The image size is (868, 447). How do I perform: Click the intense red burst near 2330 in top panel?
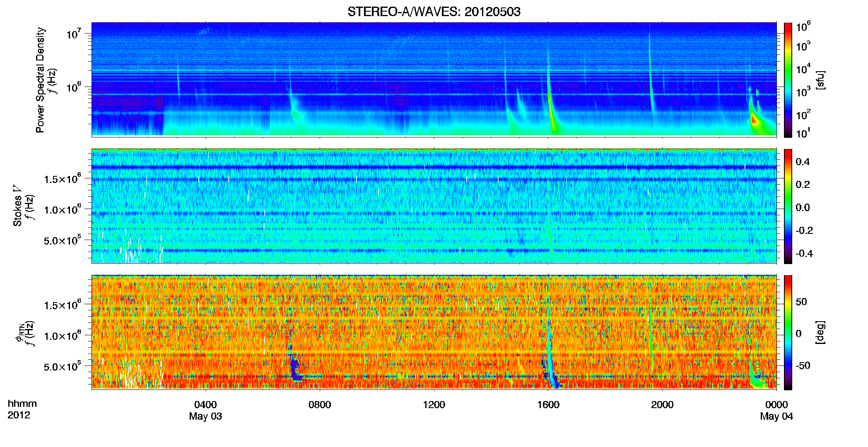pyautogui.click(x=754, y=120)
